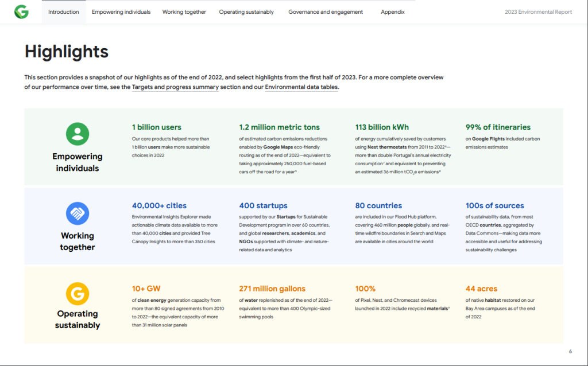Viewport: 588px width, 366px height.
Task: Select the 1 billion users heading
Action: (x=156, y=127)
